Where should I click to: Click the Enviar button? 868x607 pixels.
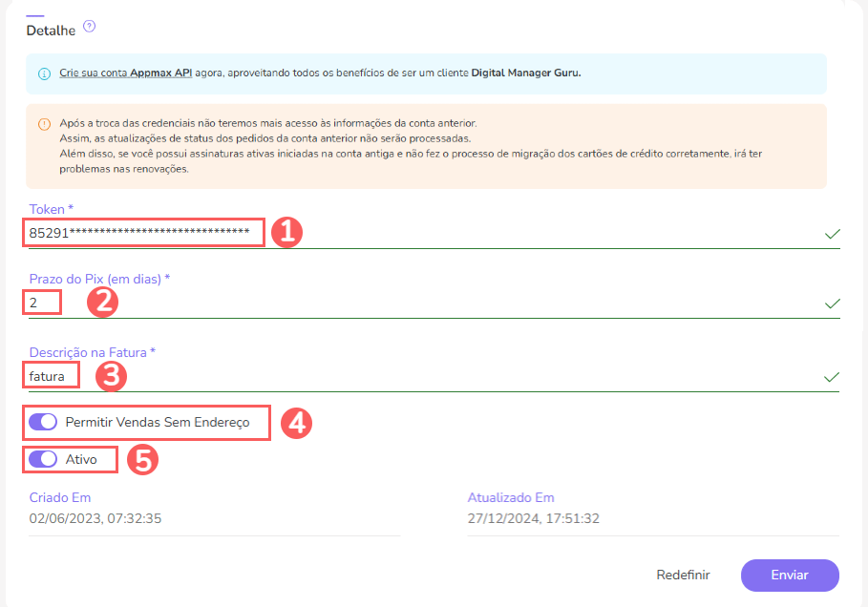790,575
